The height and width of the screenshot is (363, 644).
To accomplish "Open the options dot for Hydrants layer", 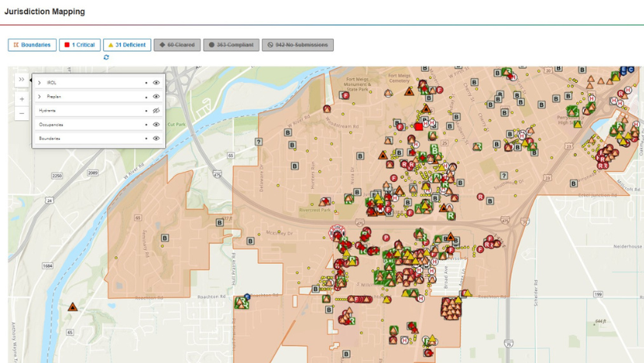I will (x=147, y=111).
